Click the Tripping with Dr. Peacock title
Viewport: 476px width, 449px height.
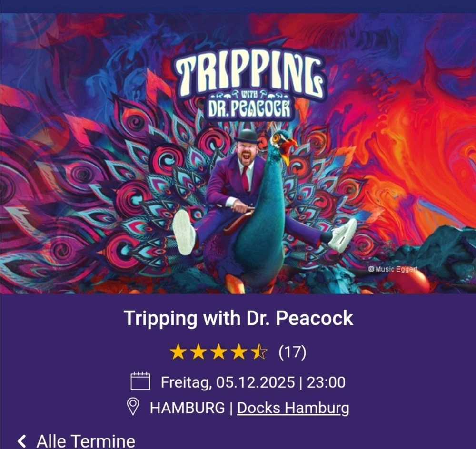coord(238,318)
